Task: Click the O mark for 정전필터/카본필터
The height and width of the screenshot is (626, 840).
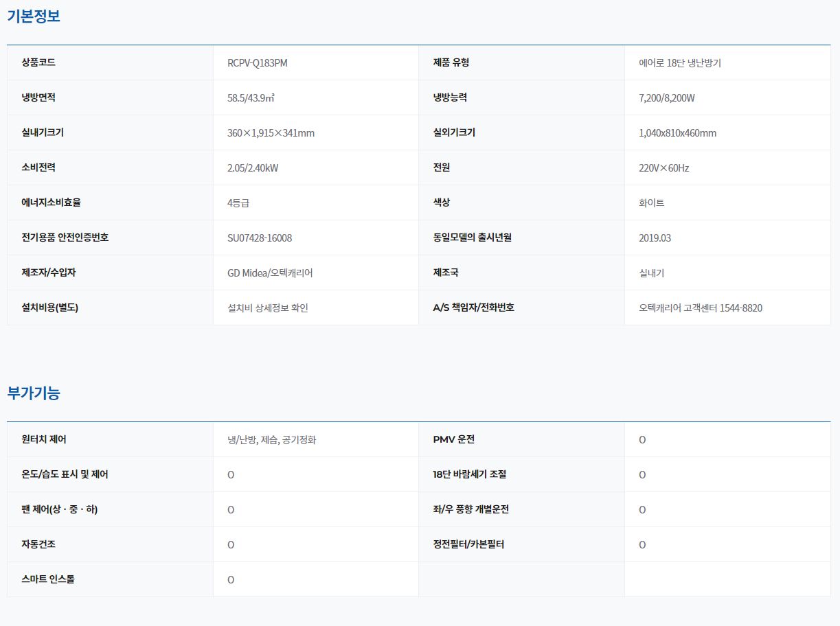Action: click(642, 545)
